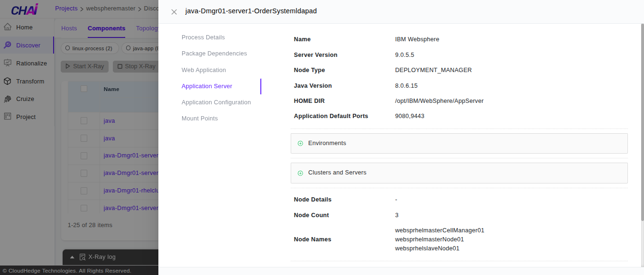Click the IBM Websphere name value
The height and width of the screenshot is (275, 644).
[x=417, y=39]
